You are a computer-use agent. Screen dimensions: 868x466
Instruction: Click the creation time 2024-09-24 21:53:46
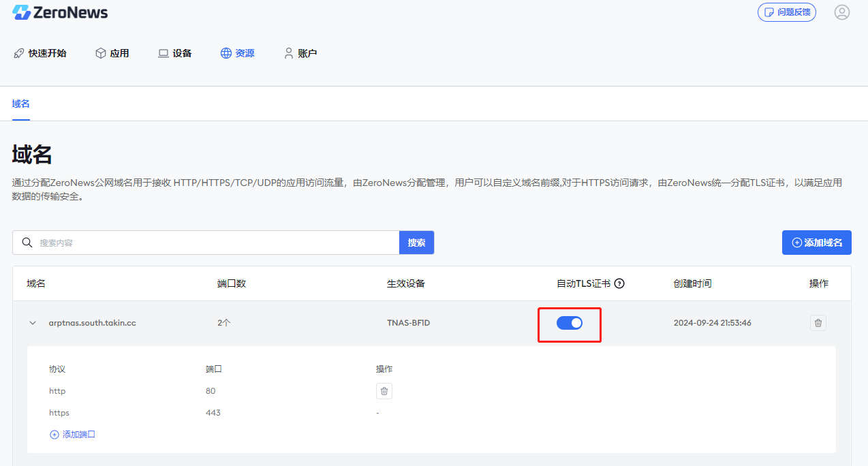click(x=713, y=323)
